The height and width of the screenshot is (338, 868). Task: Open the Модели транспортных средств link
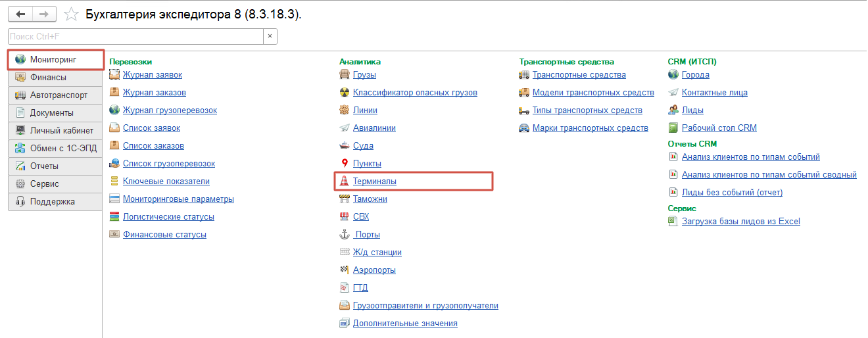pyautogui.click(x=593, y=93)
